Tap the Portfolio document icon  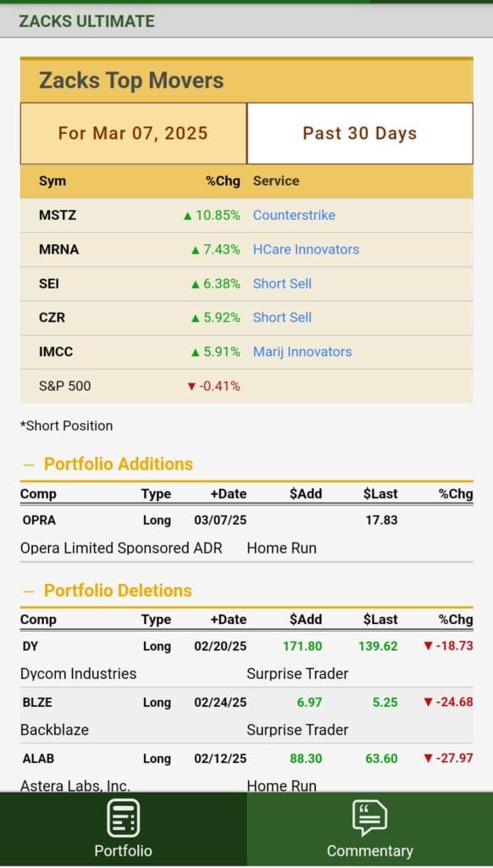(x=123, y=815)
